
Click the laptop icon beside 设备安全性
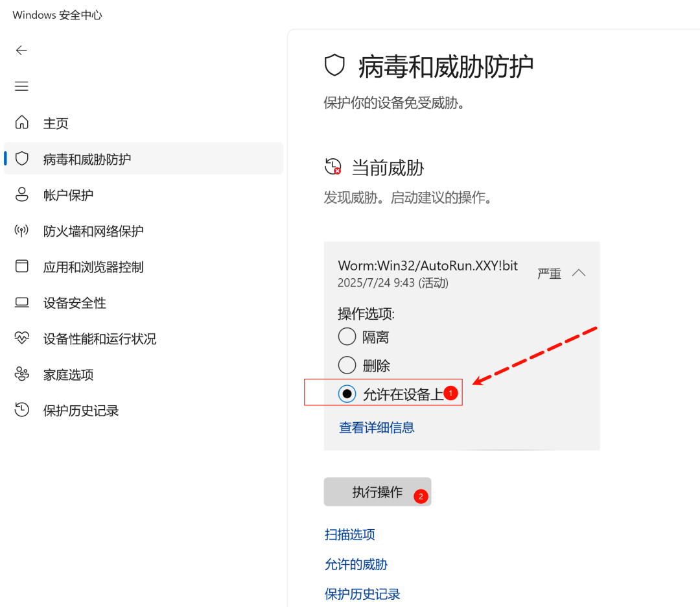point(22,302)
